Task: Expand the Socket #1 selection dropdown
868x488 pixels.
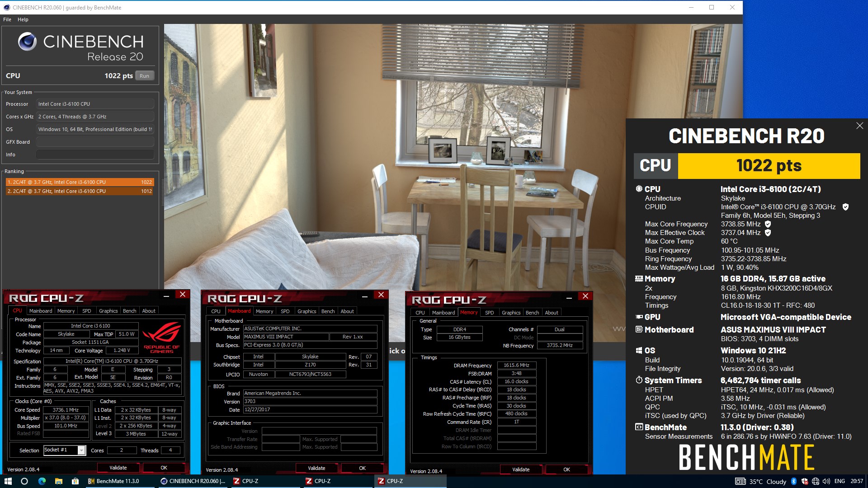Action: (81, 450)
